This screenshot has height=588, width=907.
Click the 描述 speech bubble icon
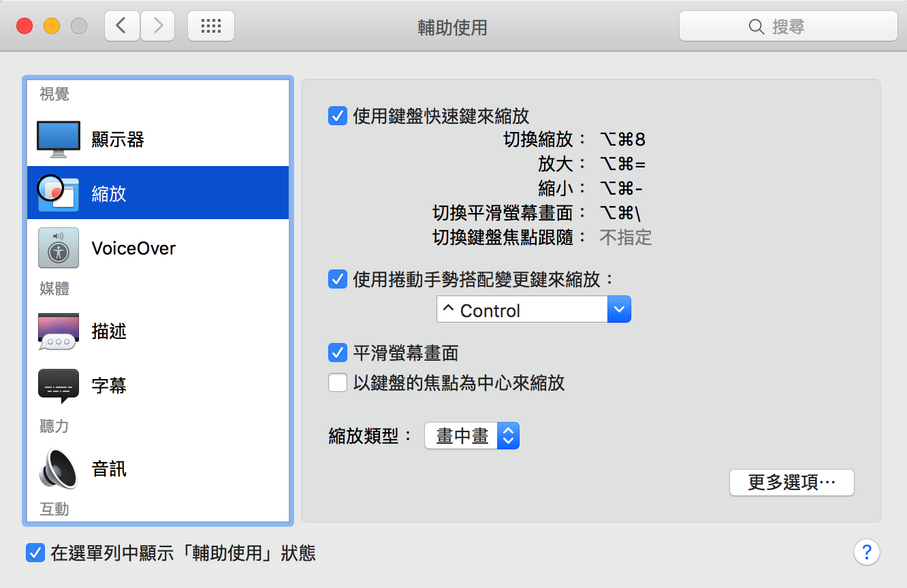(x=59, y=331)
